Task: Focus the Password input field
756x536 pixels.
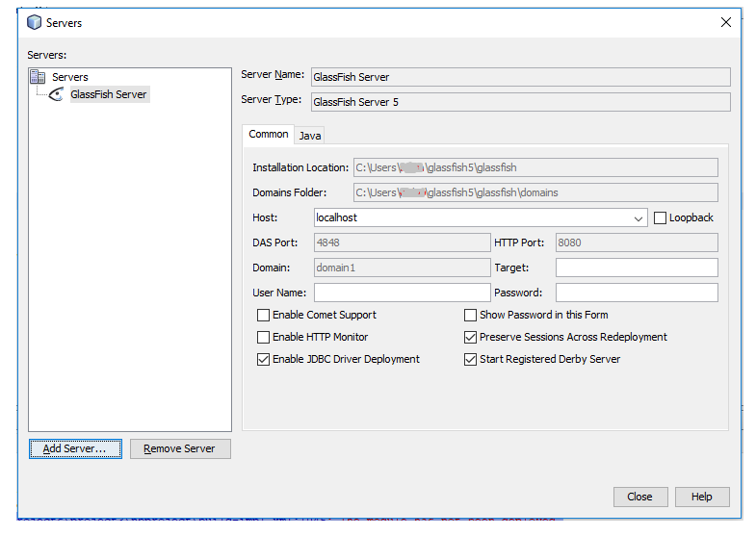Action: click(x=637, y=293)
